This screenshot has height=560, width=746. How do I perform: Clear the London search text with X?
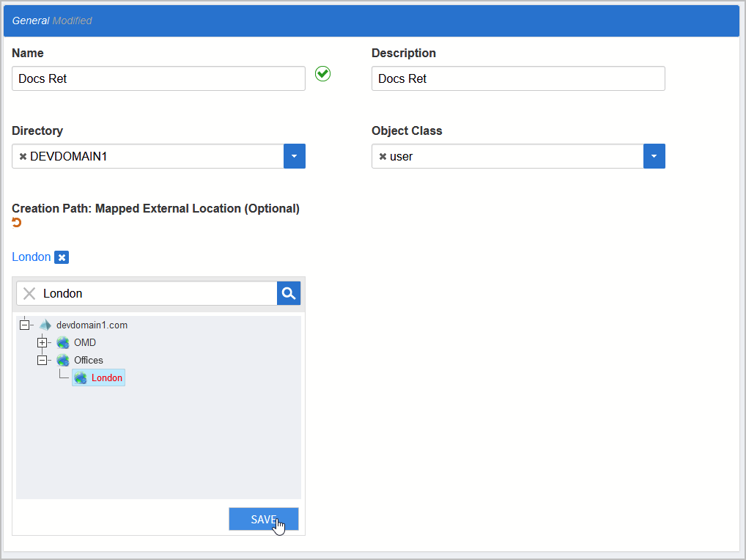tap(29, 293)
